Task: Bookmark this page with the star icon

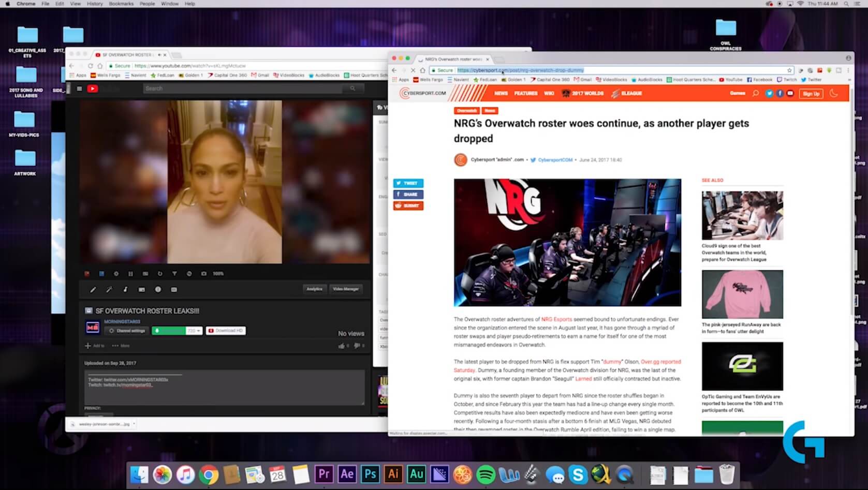Action: click(789, 70)
